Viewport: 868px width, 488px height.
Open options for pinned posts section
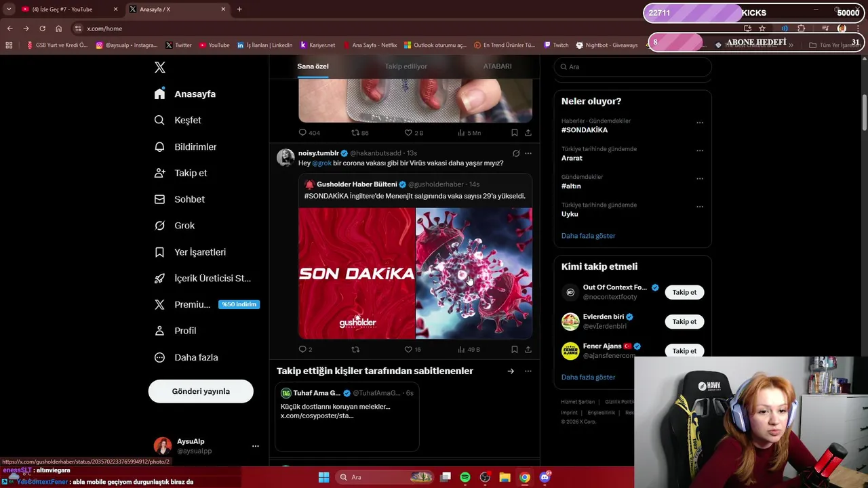pos(528,371)
